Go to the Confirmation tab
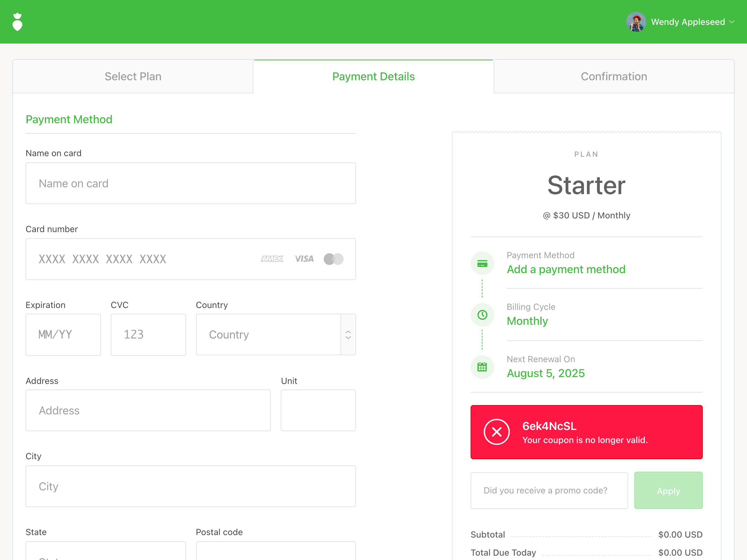This screenshot has height=560, width=747. [x=613, y=76]
